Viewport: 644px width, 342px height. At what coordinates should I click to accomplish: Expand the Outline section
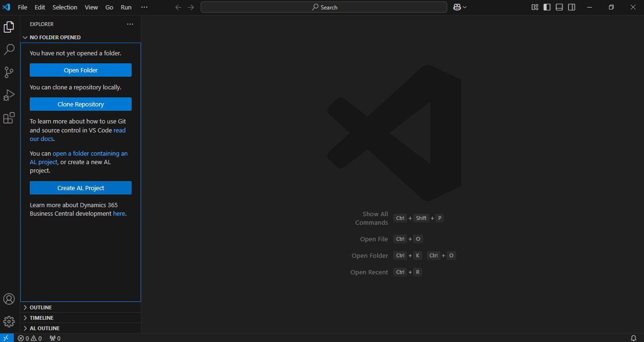(41, 307)
